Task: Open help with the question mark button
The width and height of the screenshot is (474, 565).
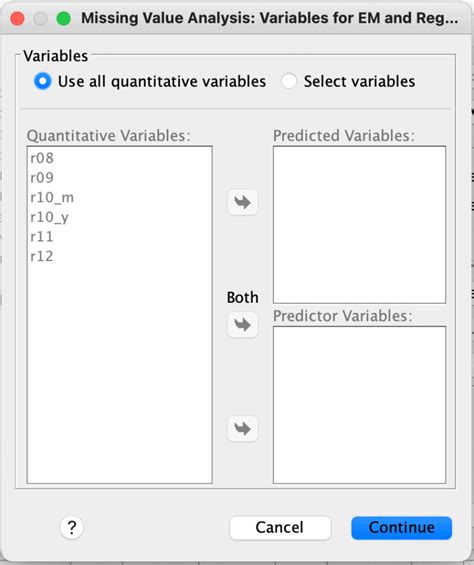Action: [x=71, y=528]
